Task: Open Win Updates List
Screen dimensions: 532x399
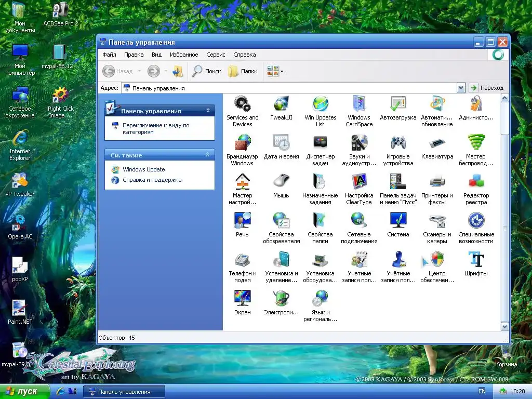Action: (320, 111)
